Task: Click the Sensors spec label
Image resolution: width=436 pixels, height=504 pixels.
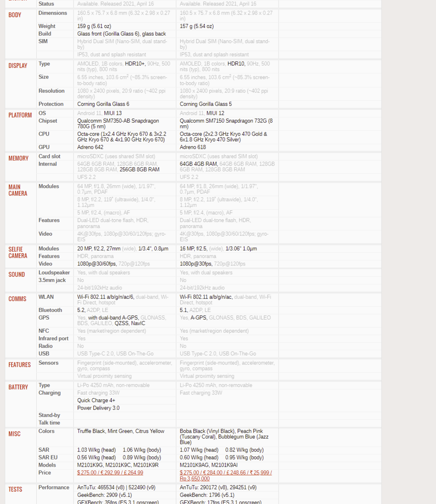Action: (x=49, y=363)
